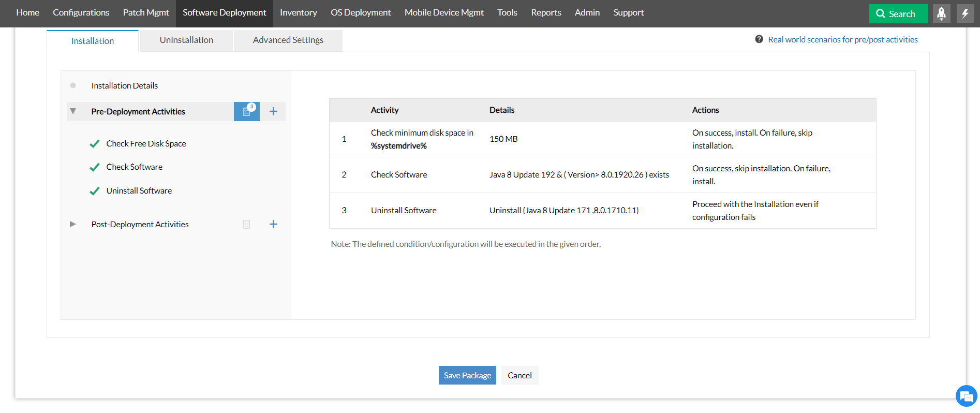The image size is (980, 413).
Task: Select the Uninstall Software activity item
Action: [x=139, y=191]
